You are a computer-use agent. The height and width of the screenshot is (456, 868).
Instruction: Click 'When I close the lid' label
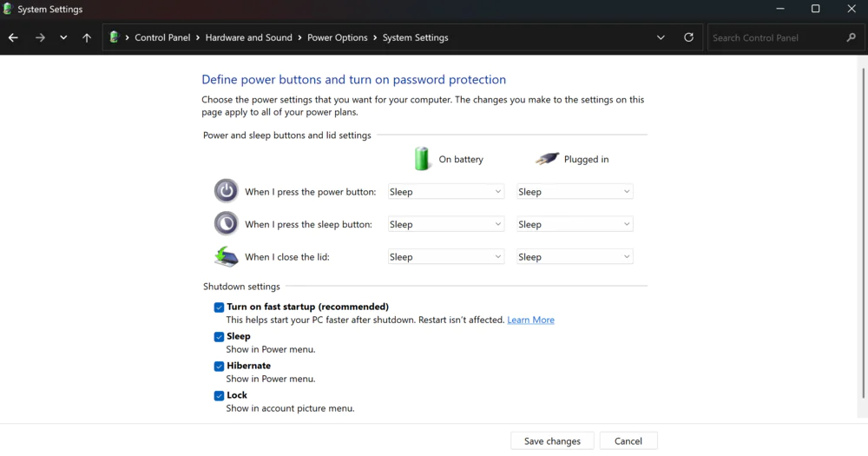coord(286,257)
